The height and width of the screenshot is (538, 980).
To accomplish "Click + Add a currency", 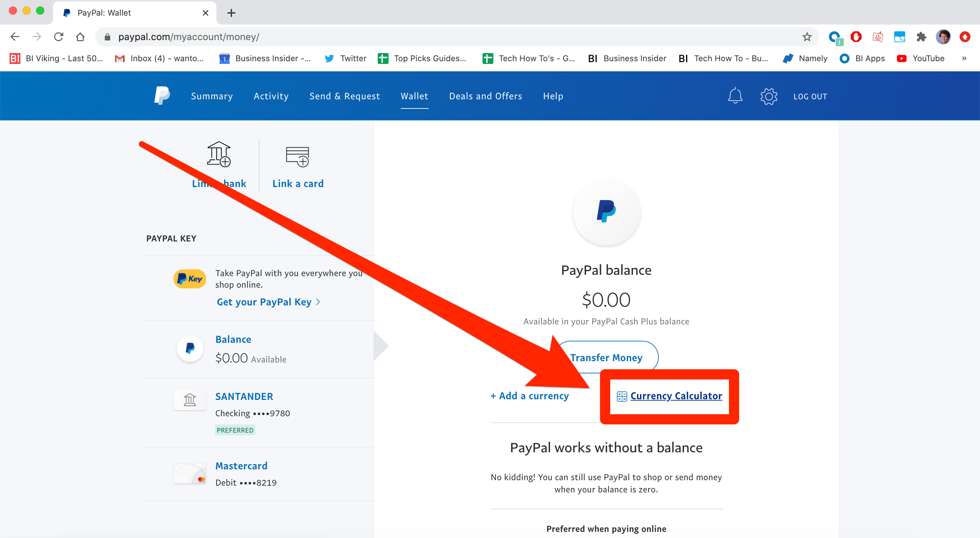I will pos(529,396).
